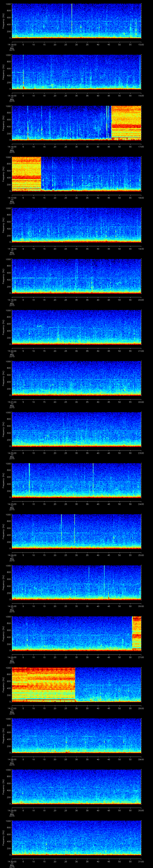Open the spectrogram panel starting at 14:20:00

tap(77, 327)
